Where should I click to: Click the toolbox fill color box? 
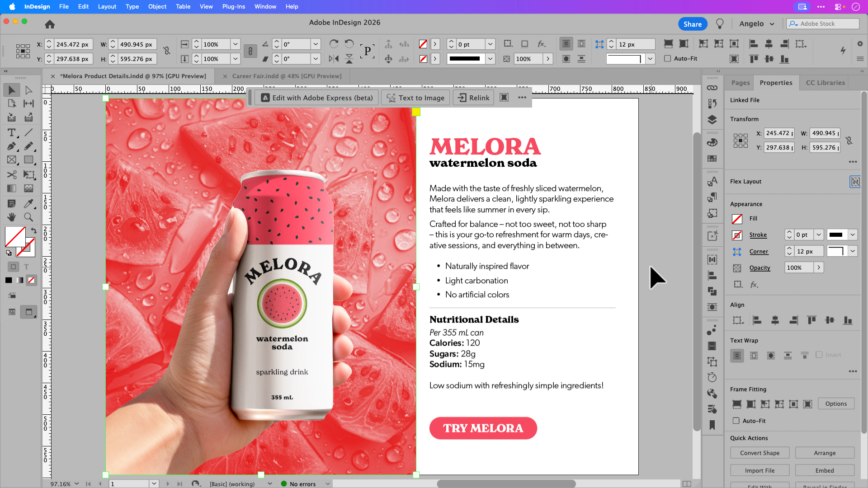click(15, 236)
